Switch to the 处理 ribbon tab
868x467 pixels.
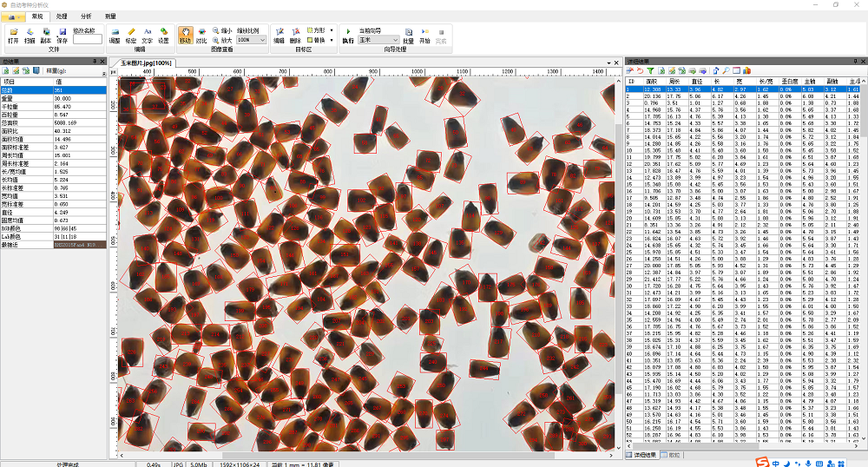pos(62,16)
